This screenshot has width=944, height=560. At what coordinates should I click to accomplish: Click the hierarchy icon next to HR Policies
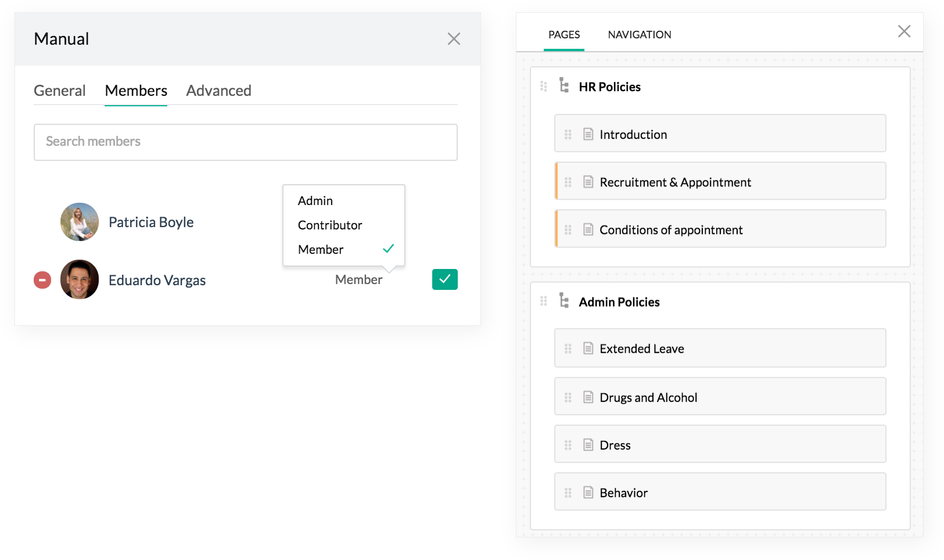point(563,85)
